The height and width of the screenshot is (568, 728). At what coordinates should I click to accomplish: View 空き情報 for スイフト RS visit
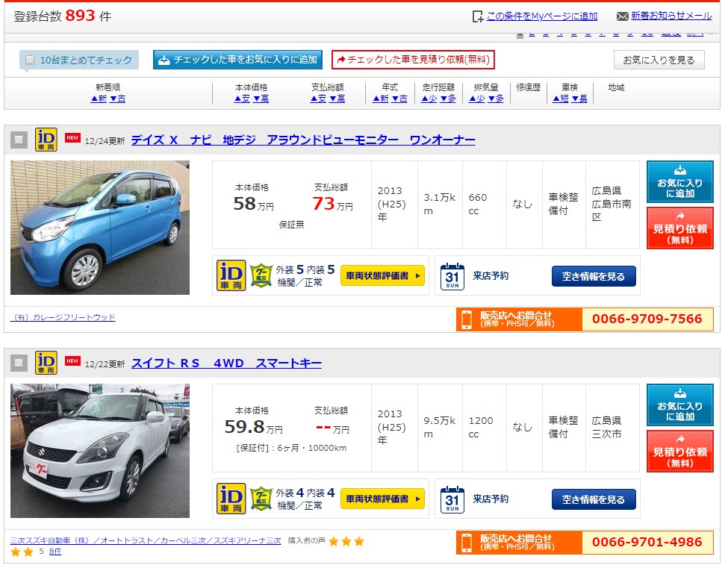pos(594,500)
